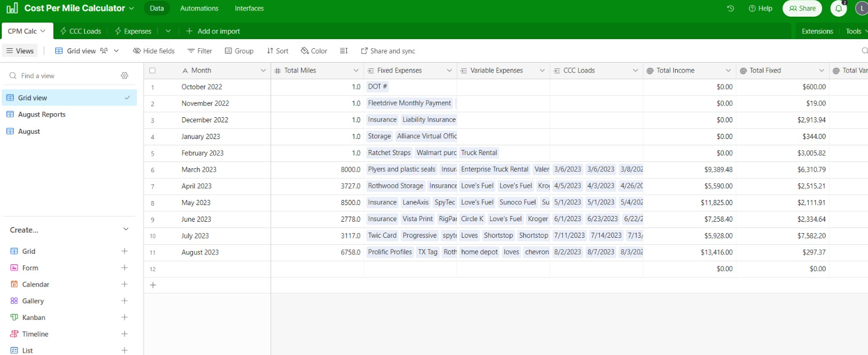
Task: Add a Calendar view with plus icon
Action: point(124,284)
